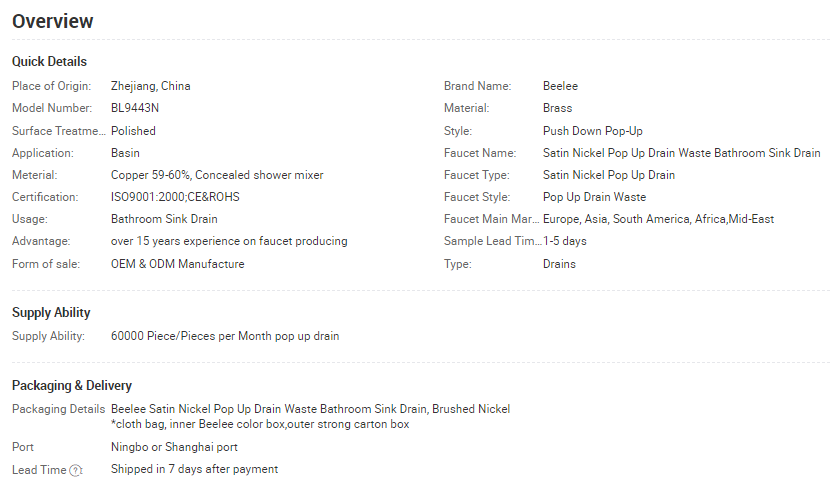Click the Quick Details section title
The image size is (830, 489).
coord(49,61)
